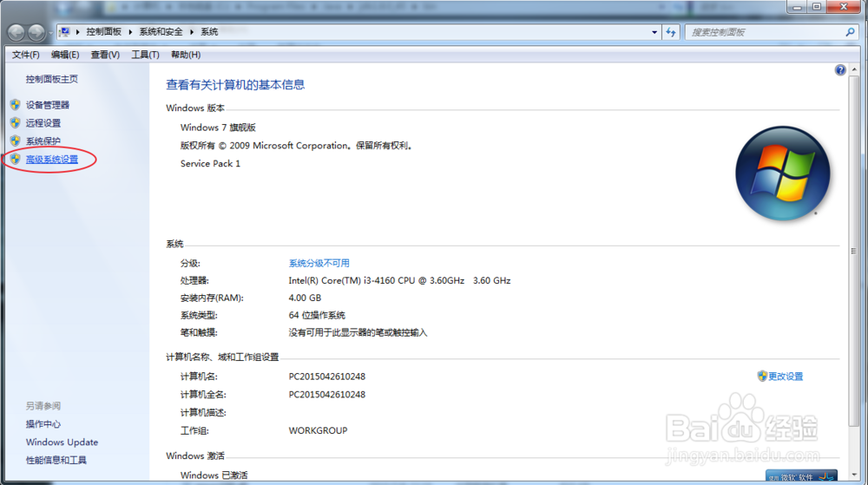Image resolution: width=868 pixels, height=485 pixels.
Task: Expand arrow after 系统和安全 breadcrumb
Action: (x=192, y=32)
